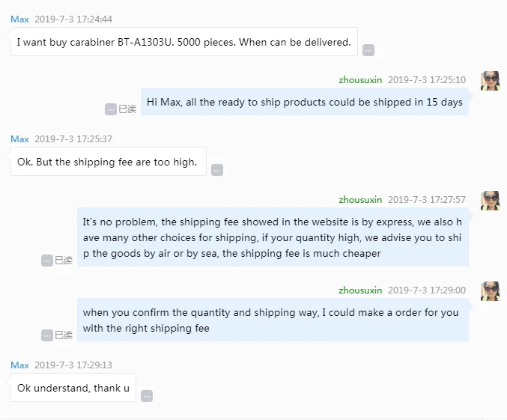Select the Max sender name at 17:29:13
Viewport: 507px width, 420px height.
point(19,365)
